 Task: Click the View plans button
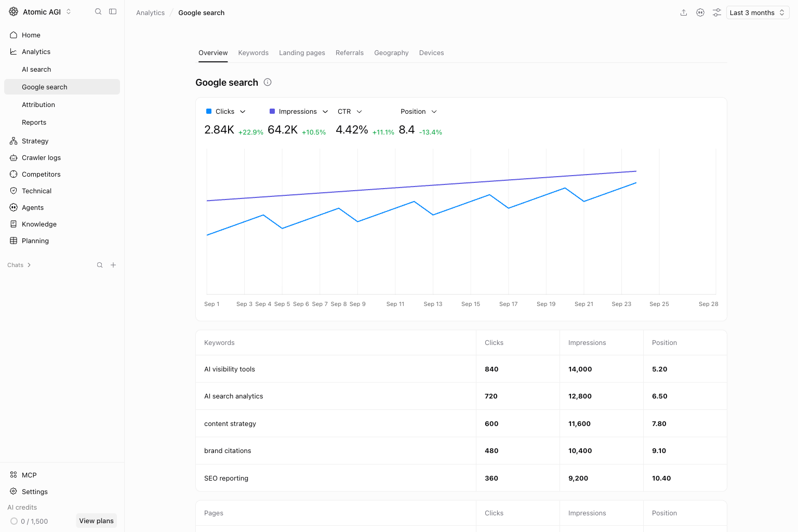96,521
